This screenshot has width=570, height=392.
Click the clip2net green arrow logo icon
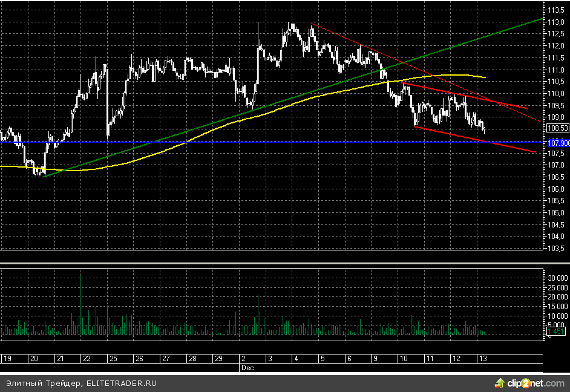pyautogui.click(x=500, y=383)
